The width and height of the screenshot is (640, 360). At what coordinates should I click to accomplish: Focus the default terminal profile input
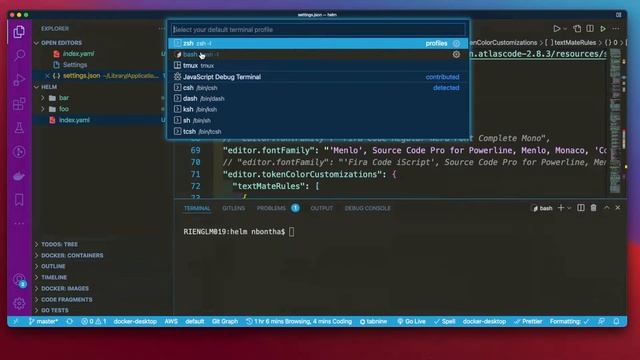click(x=318, y=29)
